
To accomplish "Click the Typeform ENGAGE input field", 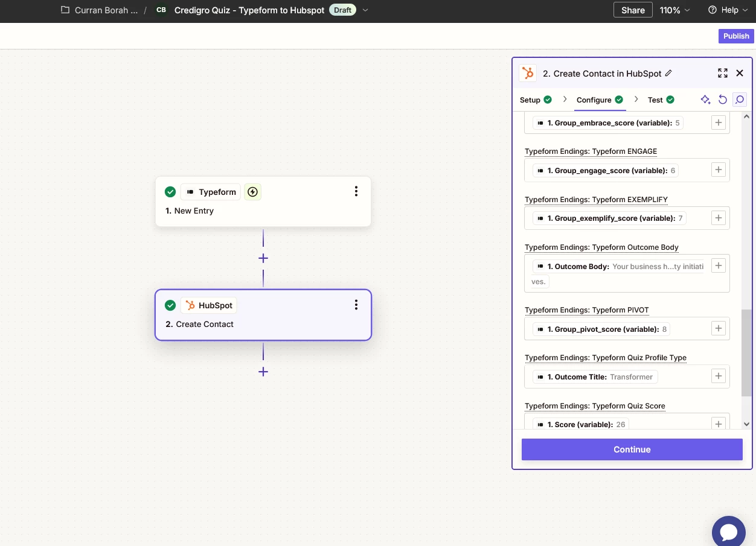I will (x=627, y=170).
